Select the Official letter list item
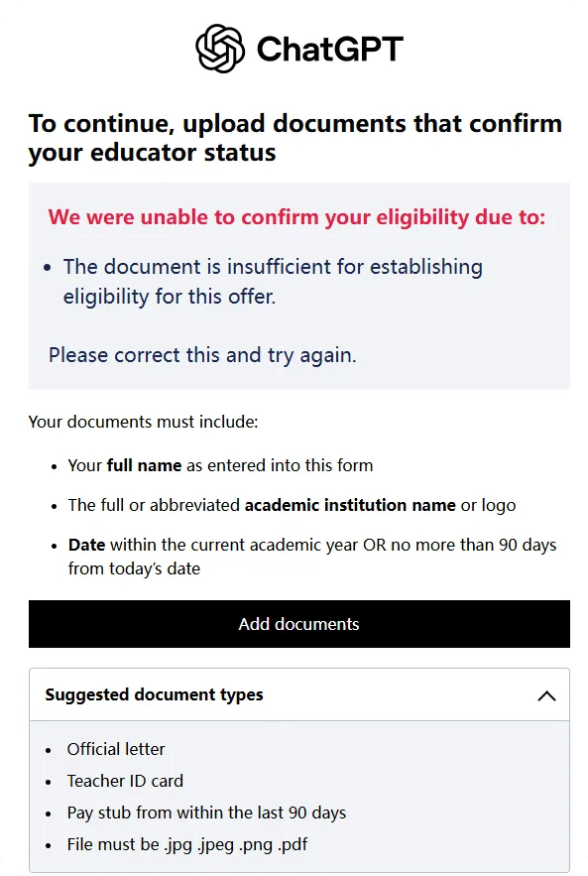The image size is (588, 876). pyautogui.click(x=116, y=749)
